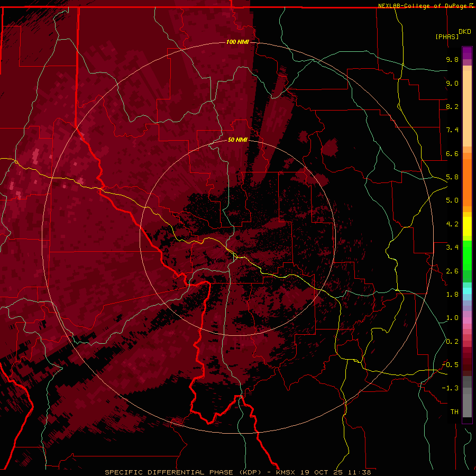This screenshot has height=476, width=476.
Task: Click the 3.4 value on the color scale
Action: 452,248
